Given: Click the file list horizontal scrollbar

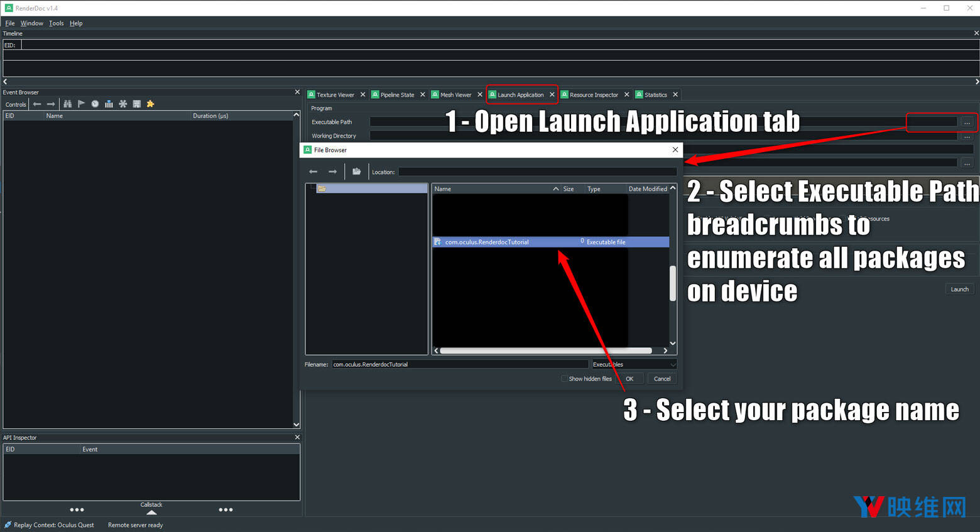Looking at the screenshot, I should pos(545,350).
